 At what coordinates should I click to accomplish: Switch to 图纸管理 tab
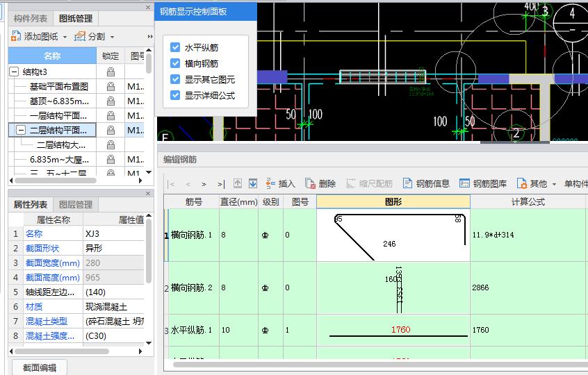76,18
